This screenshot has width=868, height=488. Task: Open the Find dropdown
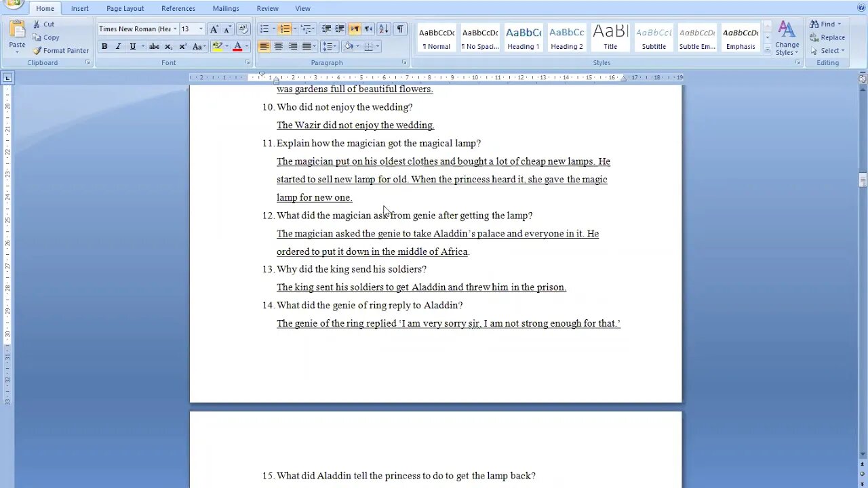click(x=826, y=24)
